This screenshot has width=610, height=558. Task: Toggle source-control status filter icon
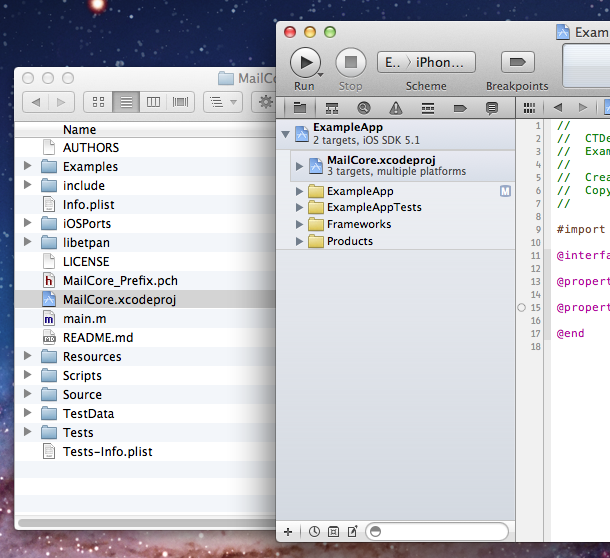(333, 532)
